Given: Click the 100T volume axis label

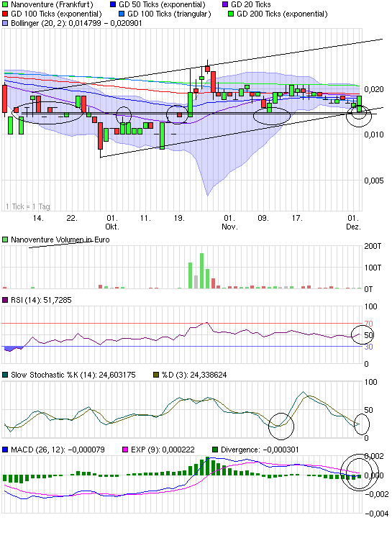Looking at the screenshot, I should click(373, 268).
